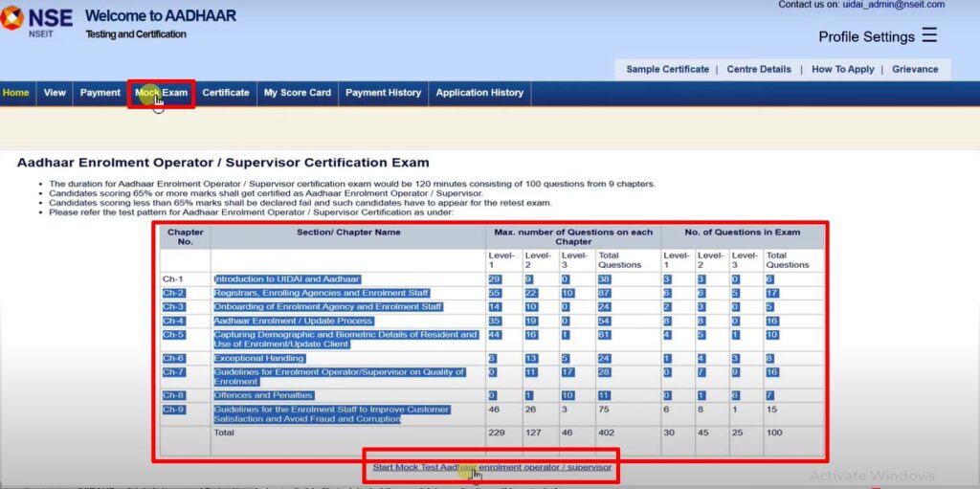Select 'Guidelines for the Enrolment Staff to Improve' text
Image resolution: width=980 pixels, height=489 pixels.
coord(332,414)
